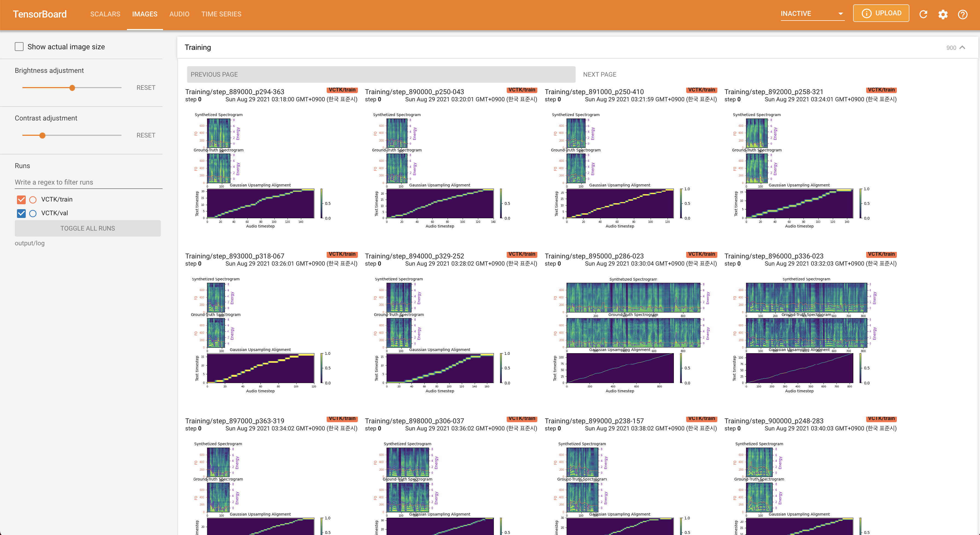Open the help question mark icon
The image size is (980, 535).
pos(962,14)
